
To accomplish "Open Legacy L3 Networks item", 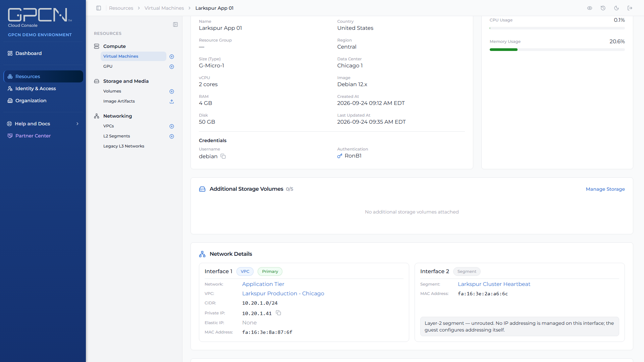I will tap(124, 146).
